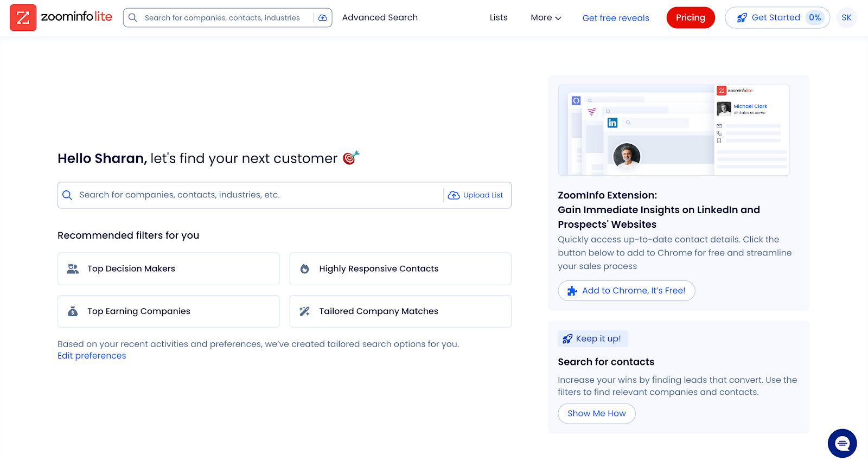Select the Tailored Company Matches filter card
This screenshot has width=868, height=461.
pyautogui.click(x=400, y=311)
